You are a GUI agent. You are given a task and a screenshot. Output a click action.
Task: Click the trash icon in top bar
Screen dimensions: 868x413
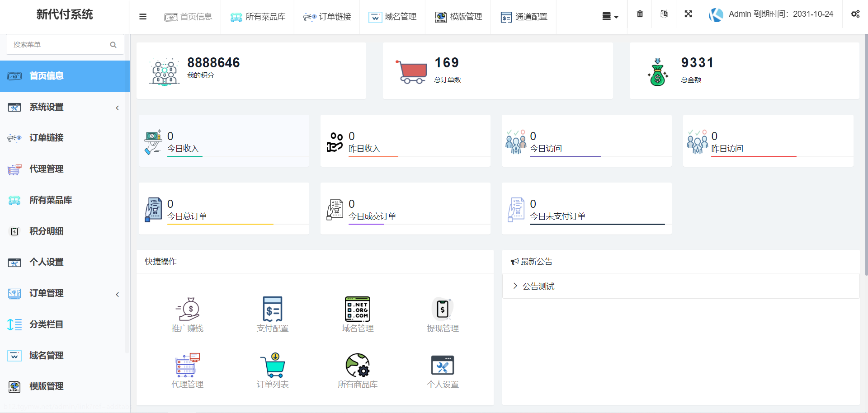point(640,14)
